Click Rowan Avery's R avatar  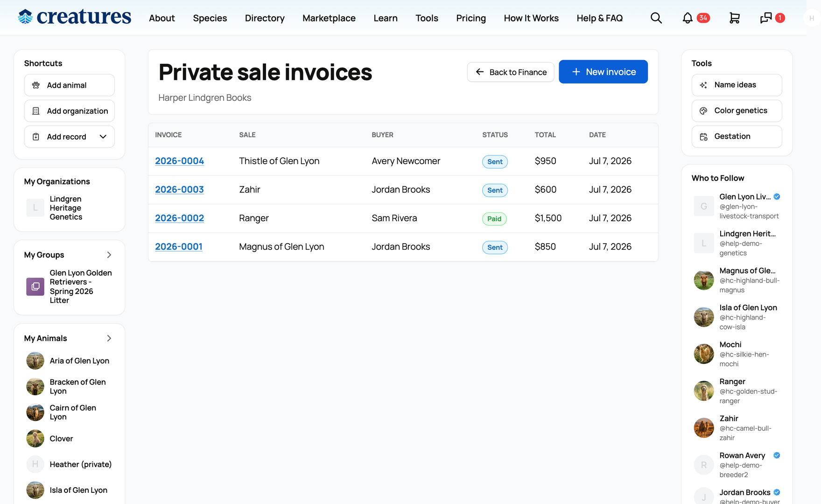704,465
